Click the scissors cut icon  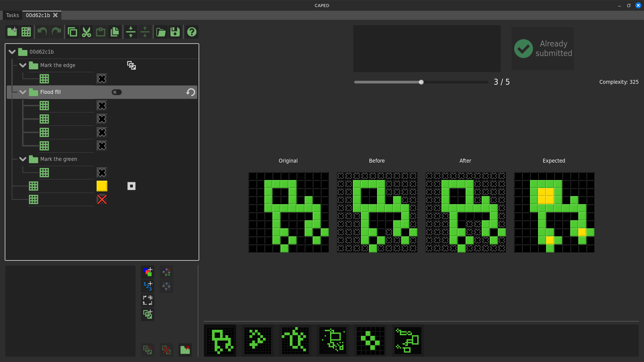click(x=87, y=32)
